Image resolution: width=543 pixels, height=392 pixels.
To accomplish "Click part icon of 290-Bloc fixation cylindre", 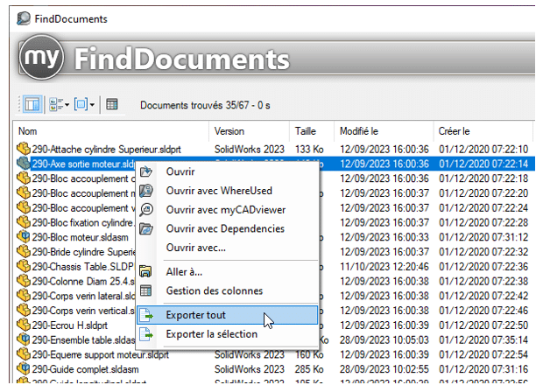I will (x=24, y=221).
